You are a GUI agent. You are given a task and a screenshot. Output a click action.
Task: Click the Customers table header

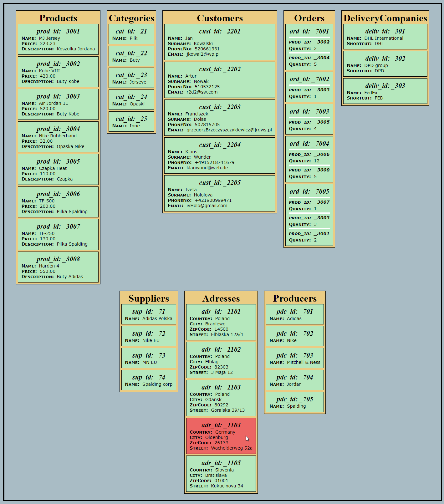(x=220, y=18)
